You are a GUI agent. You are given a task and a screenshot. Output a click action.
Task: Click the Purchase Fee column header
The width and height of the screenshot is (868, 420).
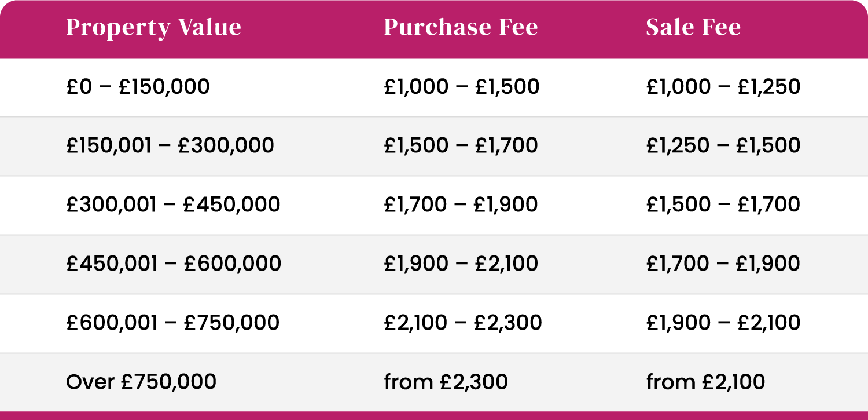click(x=461, y=28)
